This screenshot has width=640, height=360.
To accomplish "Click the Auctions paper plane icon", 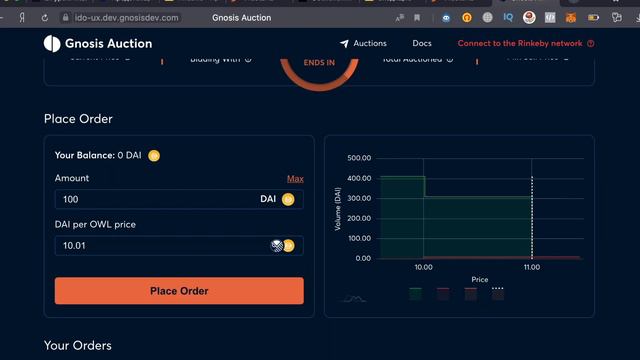I will (344, 43).
